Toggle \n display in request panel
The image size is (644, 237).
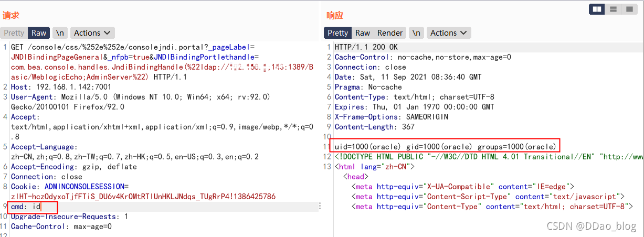pos(60,33)
